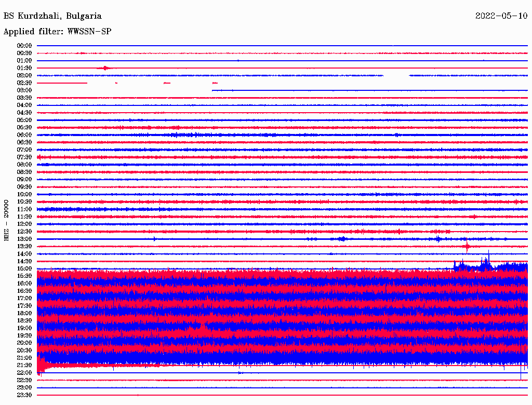Select the 12:00 time label
532x405 pixels.
tap(24, 224)
